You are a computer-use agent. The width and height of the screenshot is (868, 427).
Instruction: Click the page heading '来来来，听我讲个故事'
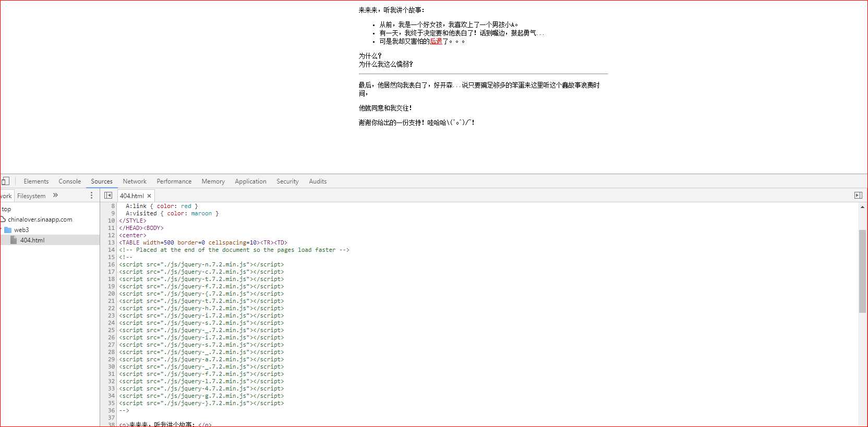[391, 10]
